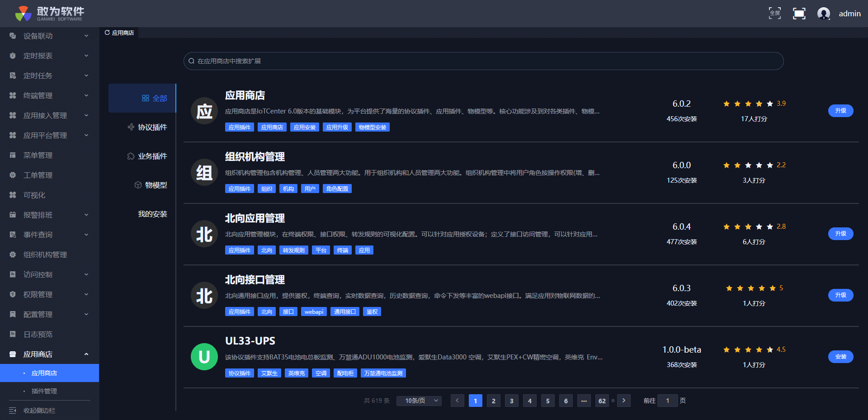Image resolution: width=868 pixels, height=420 pixels.
Task: Select the 物模型 category tab
Action: [142, 185]
